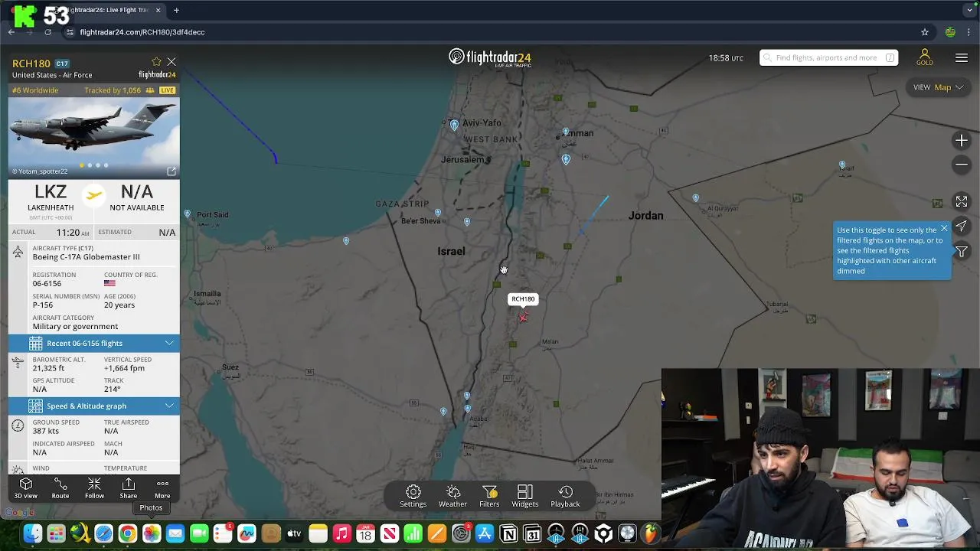This screenshot has width=980, height=551.
Task: Center map on my location
Action: pyautogui.click(x=962, y=227)
